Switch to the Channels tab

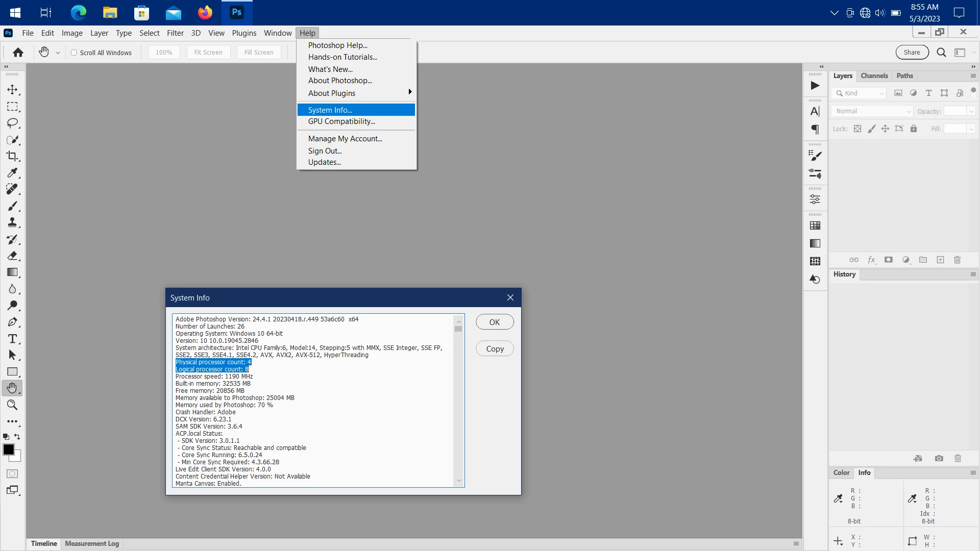[x=874, y=76]
